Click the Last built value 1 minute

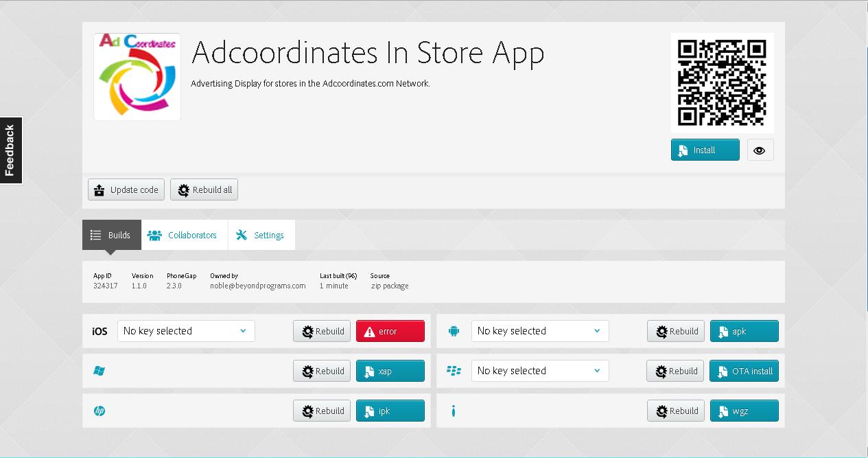point(334,286)
